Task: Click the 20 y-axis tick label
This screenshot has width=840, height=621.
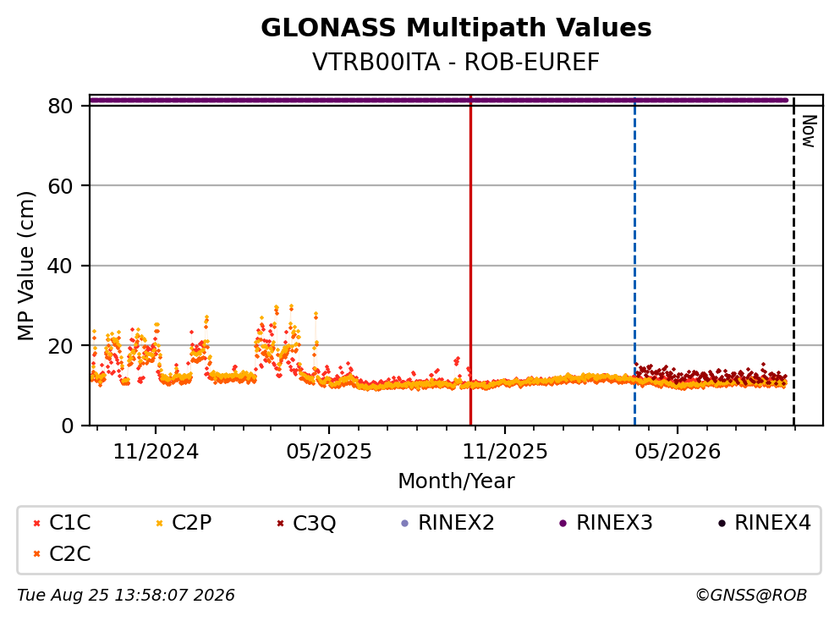Action: [61, 346]
